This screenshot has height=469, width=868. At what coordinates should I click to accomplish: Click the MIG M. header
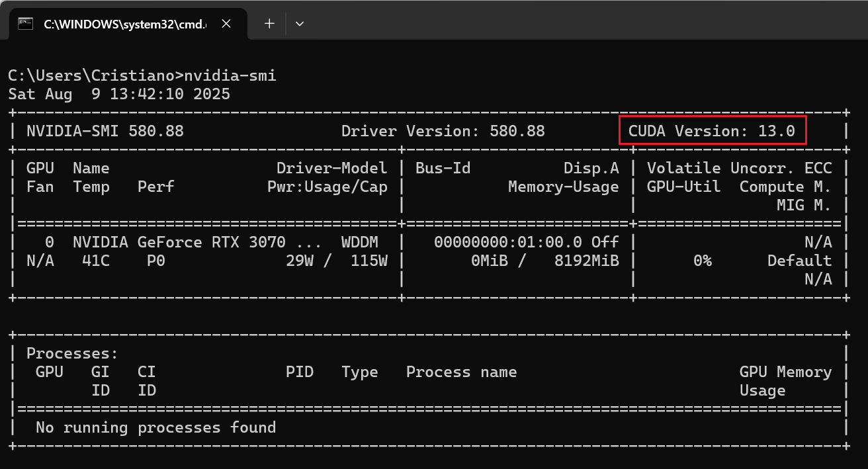804,205
